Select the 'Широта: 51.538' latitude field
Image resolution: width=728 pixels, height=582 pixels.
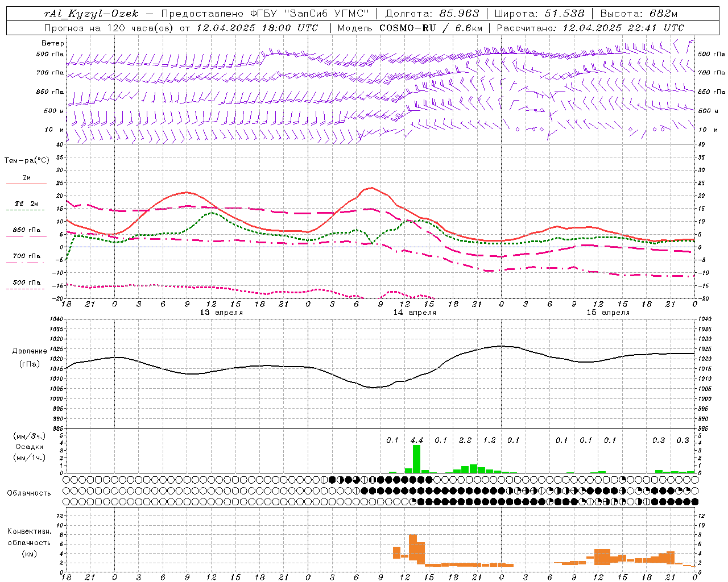[x=539, y=14]
